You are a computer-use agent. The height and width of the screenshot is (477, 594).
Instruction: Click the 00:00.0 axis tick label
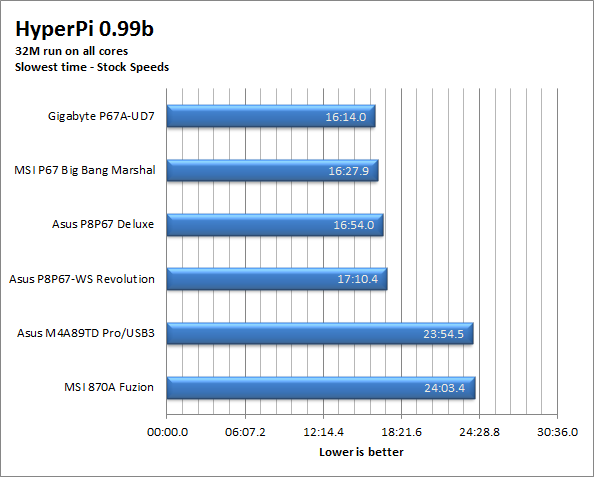coord(167,432)
